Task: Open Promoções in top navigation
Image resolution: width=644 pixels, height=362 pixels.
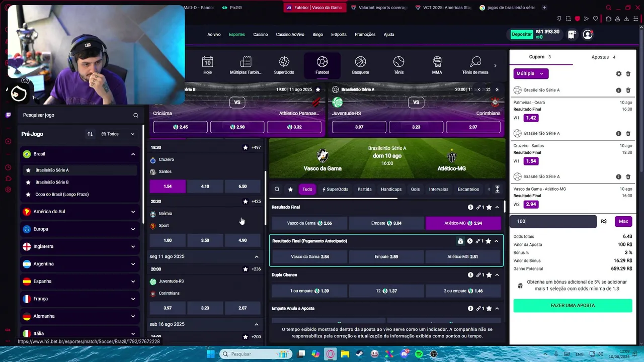Action: [x=365, y=35]
